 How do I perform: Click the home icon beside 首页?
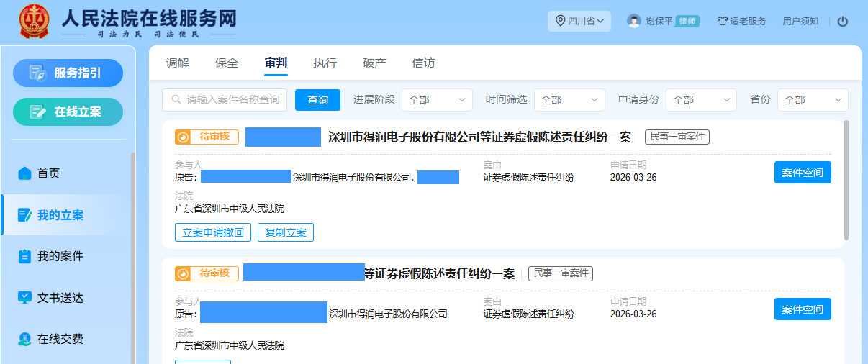[24, 173]
